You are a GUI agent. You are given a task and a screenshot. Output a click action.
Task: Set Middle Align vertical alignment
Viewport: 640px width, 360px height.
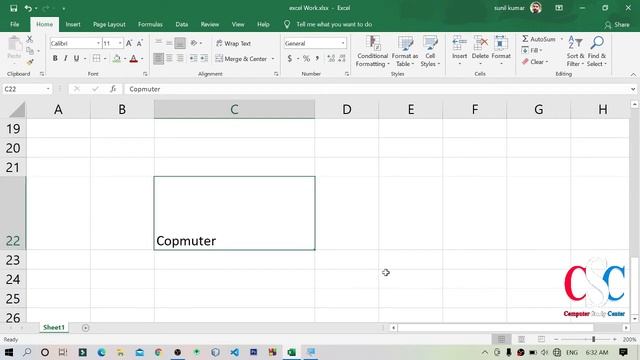169,43
